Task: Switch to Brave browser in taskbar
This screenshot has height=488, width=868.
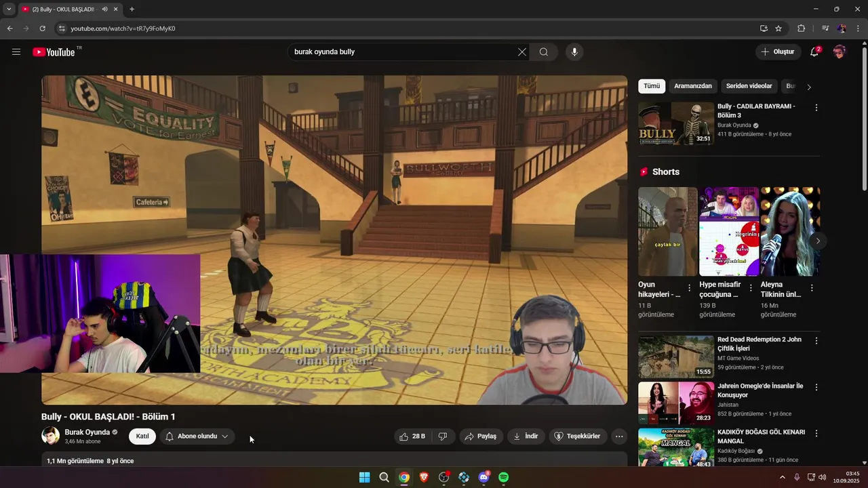Action: [x=424, y=477]
